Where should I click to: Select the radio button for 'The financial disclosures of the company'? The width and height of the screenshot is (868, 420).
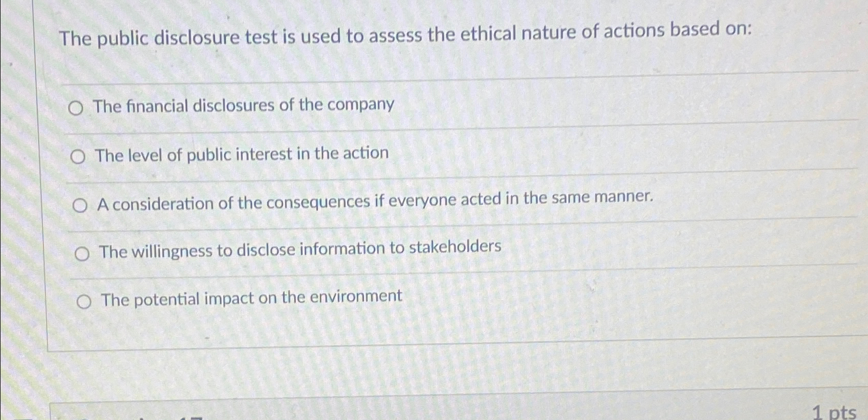pos(77,107)
